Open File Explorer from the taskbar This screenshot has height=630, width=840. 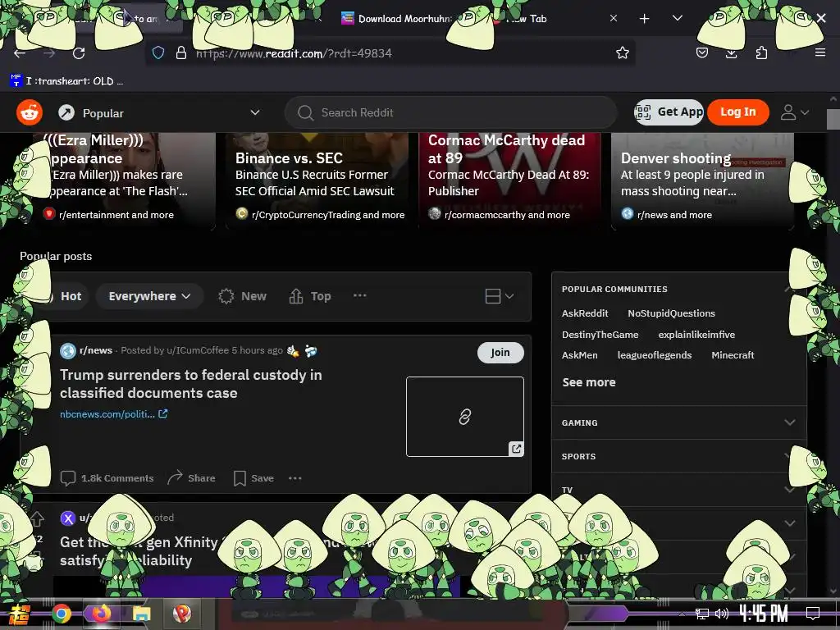tap(141, 614)
